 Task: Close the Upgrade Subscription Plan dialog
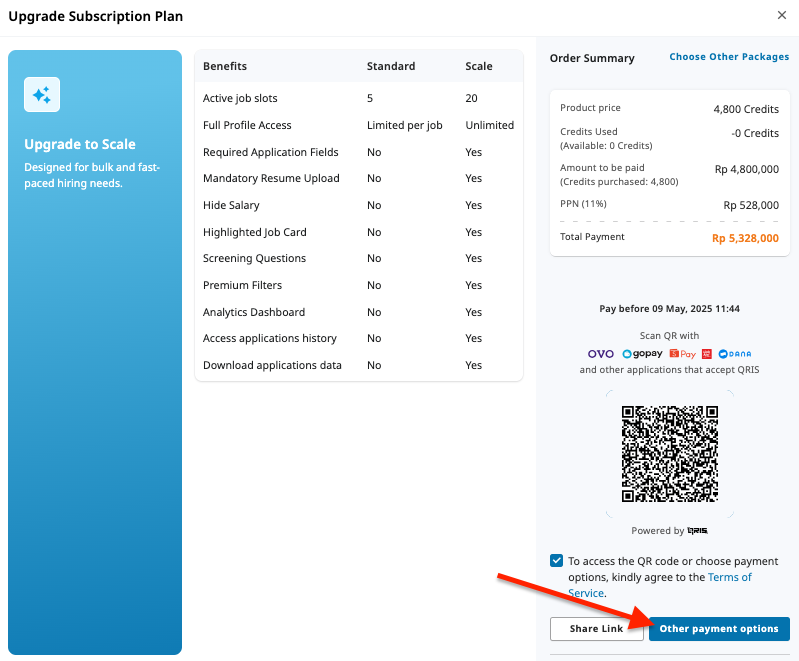point(782,15)
